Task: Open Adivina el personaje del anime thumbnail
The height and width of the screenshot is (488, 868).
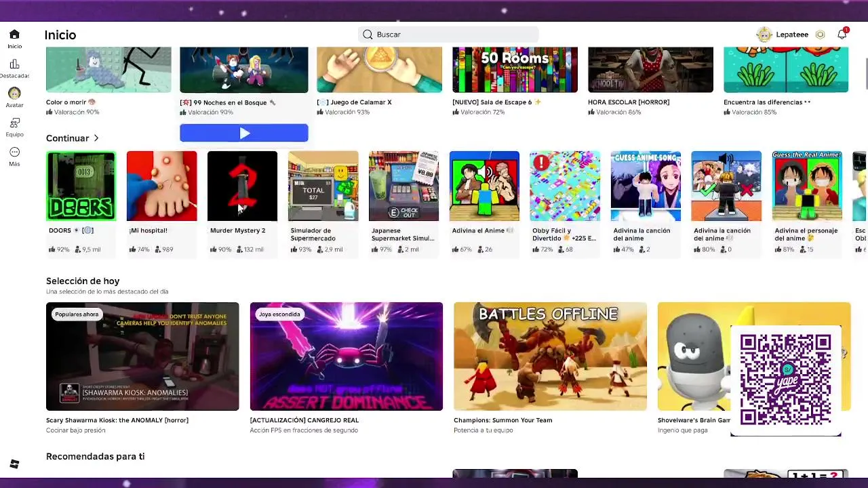Action: tap(807, 186)
